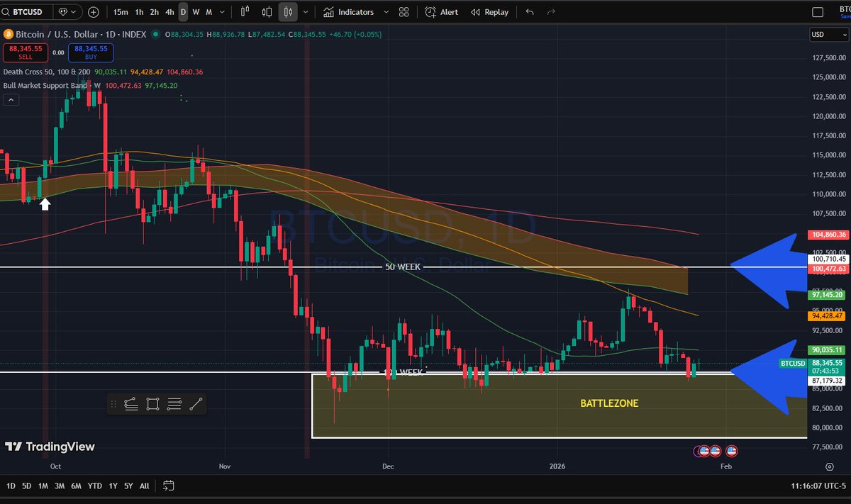
Task: Choose the hollow candles chart style icon
Action: [267, 12]
